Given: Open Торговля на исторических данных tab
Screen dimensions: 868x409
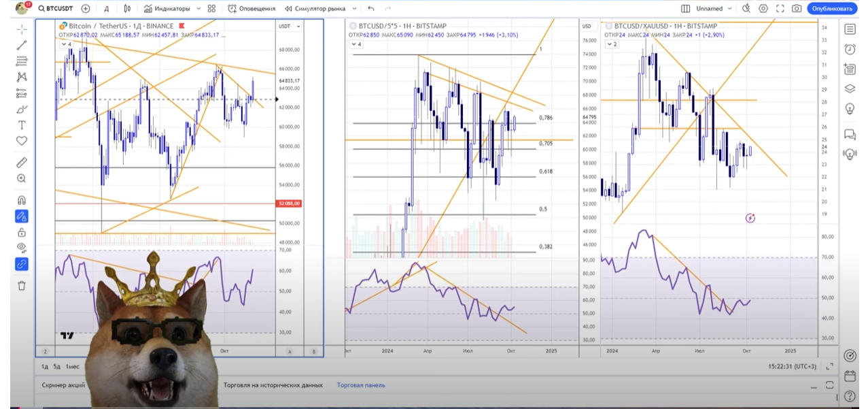Looking at the screenshot, I should tap(272, 385).
